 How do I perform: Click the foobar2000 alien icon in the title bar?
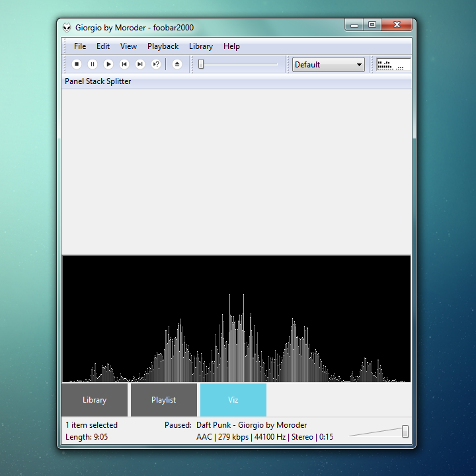(x=67, y=28)
